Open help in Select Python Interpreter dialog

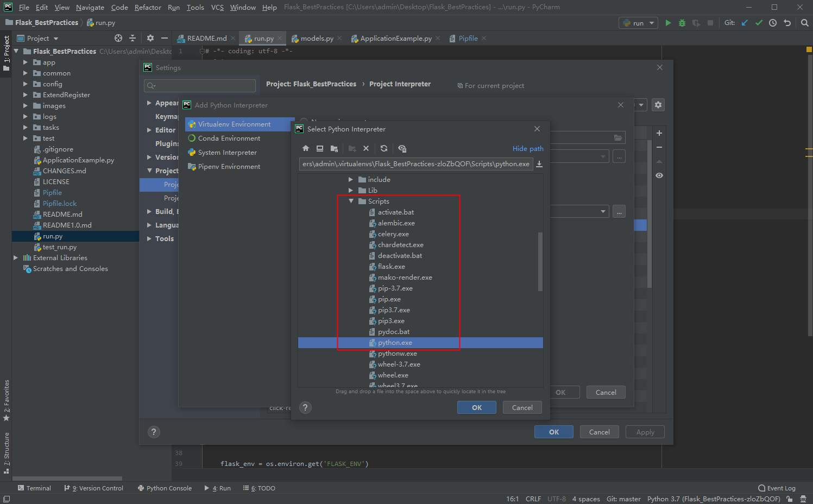click(x=305, y=407)
